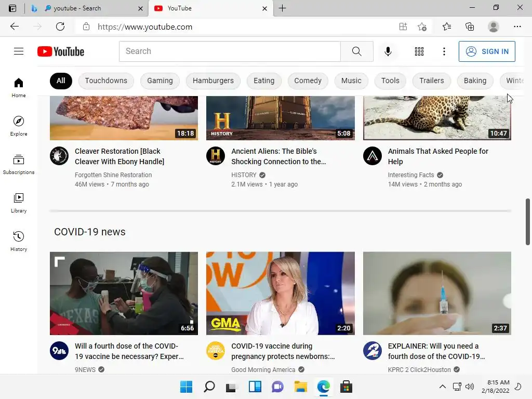Open the Favorites list icon
Viewport: 532px width, 399px height.
pyautogui.click(x=447, y=26)
